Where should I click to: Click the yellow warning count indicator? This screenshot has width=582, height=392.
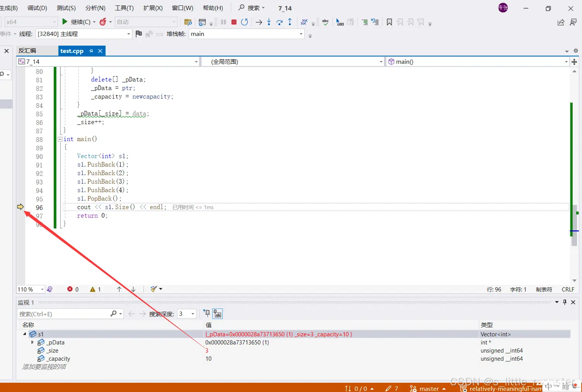tap(96, 289)
